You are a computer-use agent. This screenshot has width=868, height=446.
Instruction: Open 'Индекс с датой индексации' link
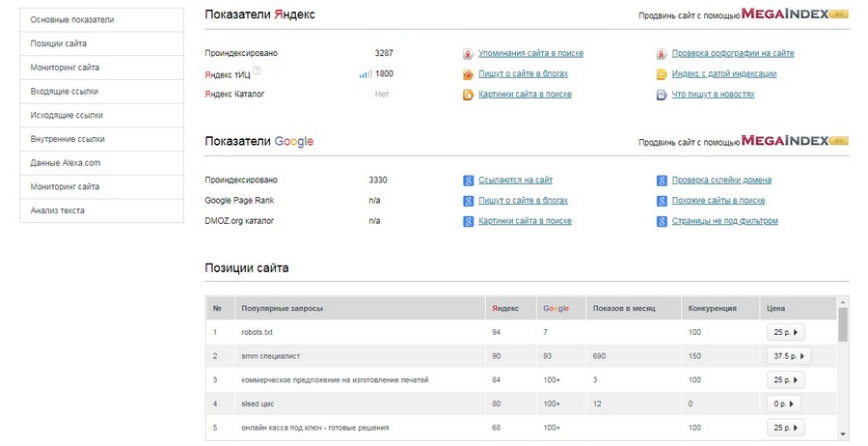(724, 73)
